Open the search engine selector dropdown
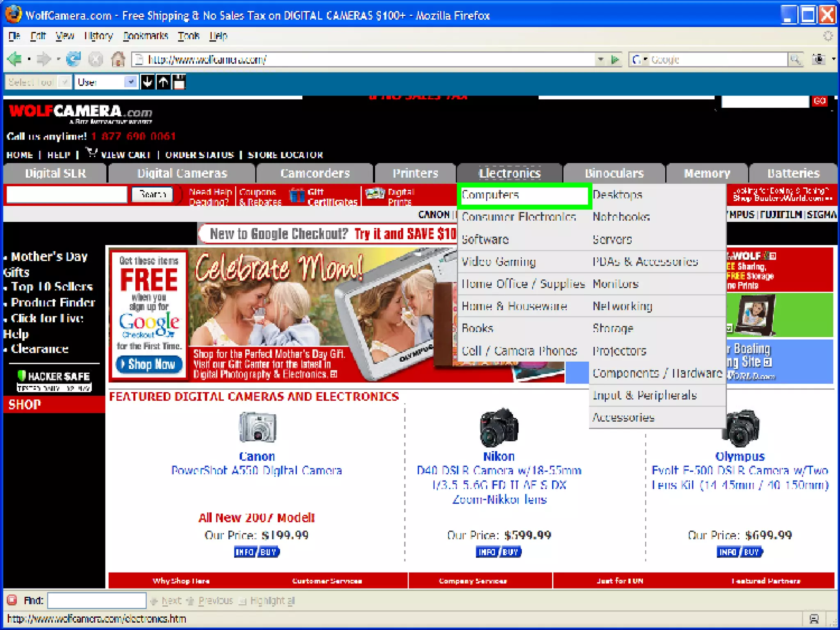 tap(639, 59)
